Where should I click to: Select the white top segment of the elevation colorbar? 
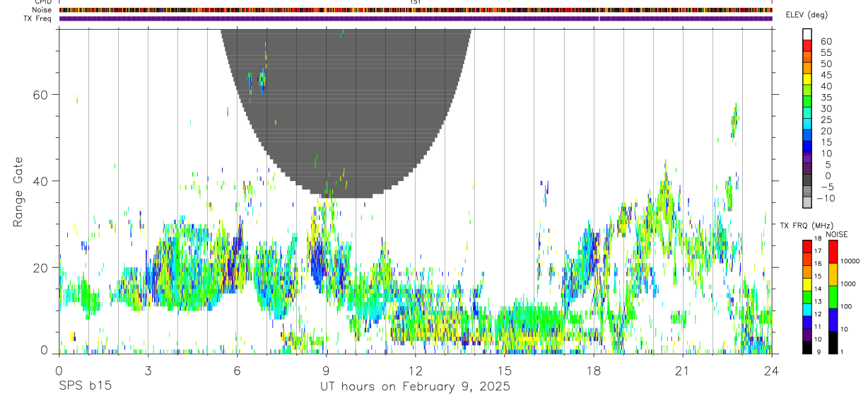[807, 34]
